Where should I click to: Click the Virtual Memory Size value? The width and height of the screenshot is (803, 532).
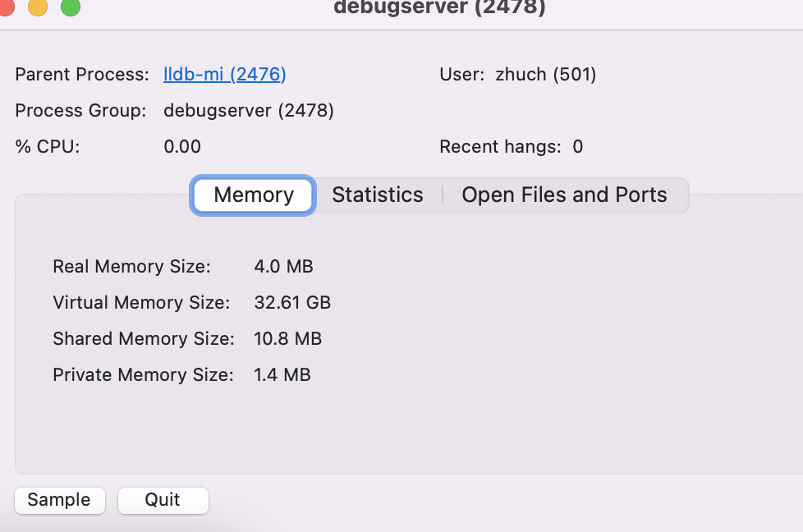click(292, 302)
